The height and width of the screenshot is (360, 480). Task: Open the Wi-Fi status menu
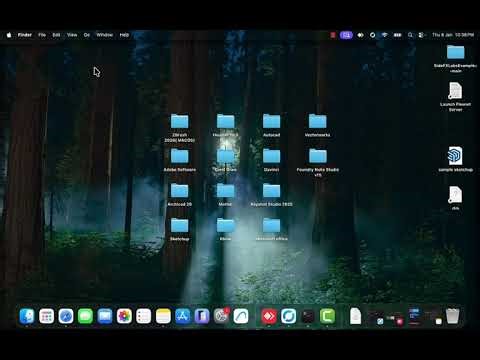point(385,35)
